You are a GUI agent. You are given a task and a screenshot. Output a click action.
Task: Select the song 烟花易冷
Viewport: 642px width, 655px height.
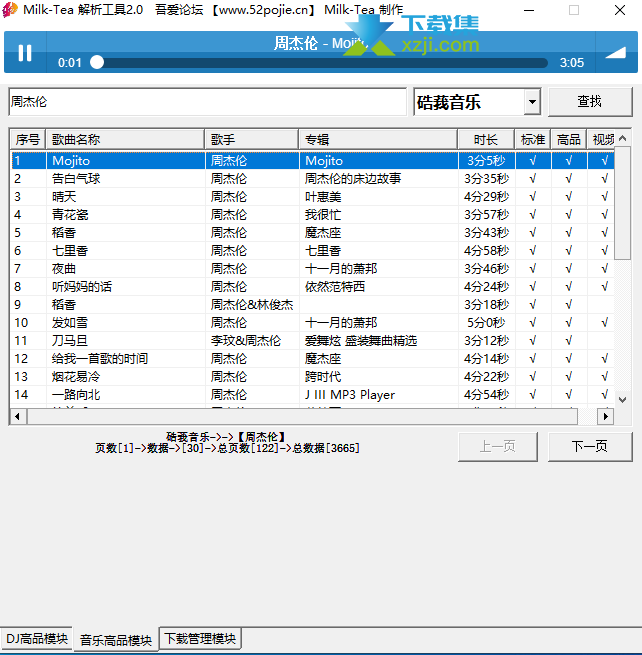(x=76, y=376)
